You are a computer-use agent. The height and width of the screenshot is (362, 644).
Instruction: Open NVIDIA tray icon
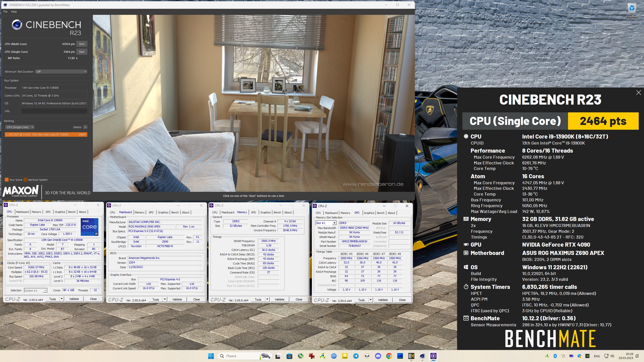[x=587, y=356]
